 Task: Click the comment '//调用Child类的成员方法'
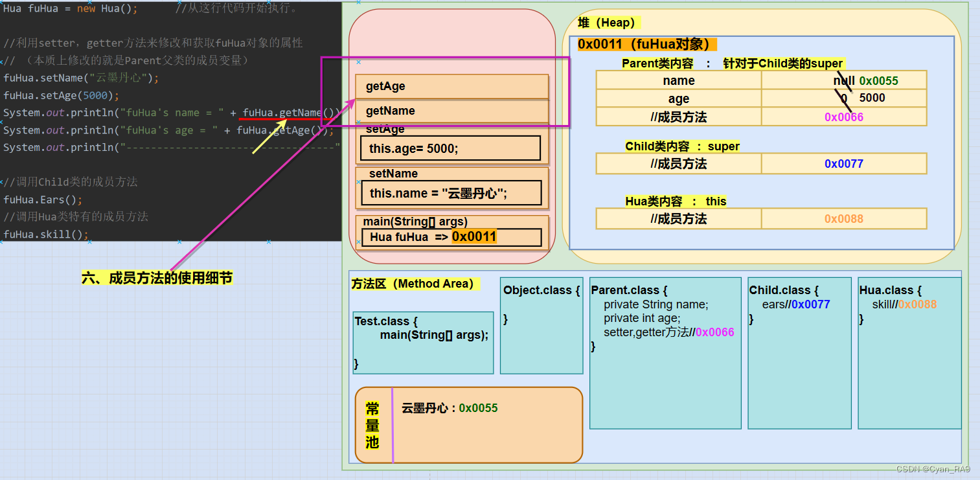(x=71, y=182)
